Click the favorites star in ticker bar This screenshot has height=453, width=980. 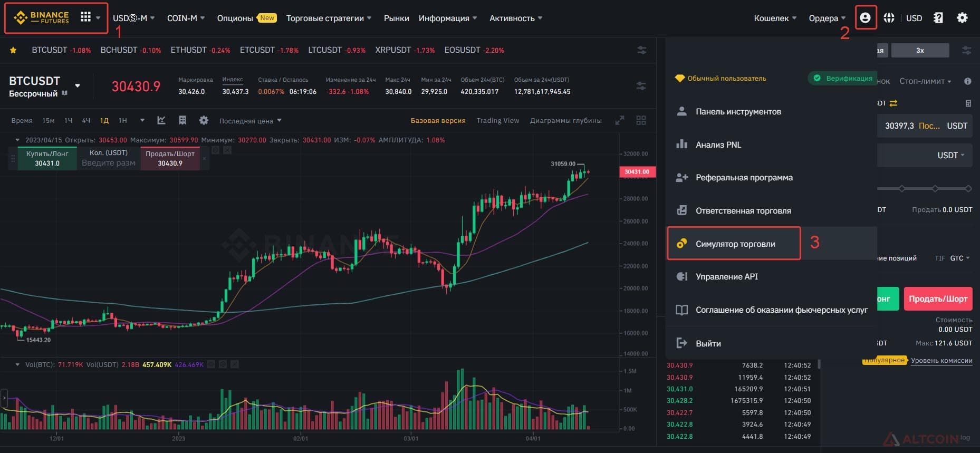click(x=13, y=50)
